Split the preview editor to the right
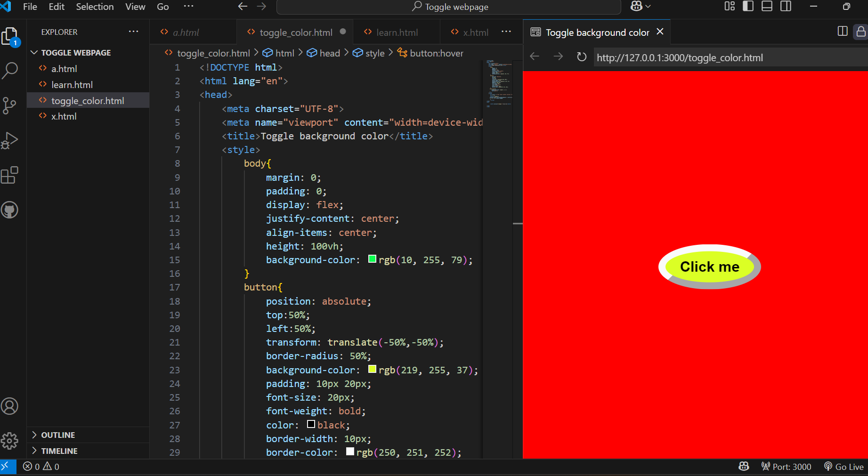Screen dimensions: 868x476 click(x=843, y=32)
